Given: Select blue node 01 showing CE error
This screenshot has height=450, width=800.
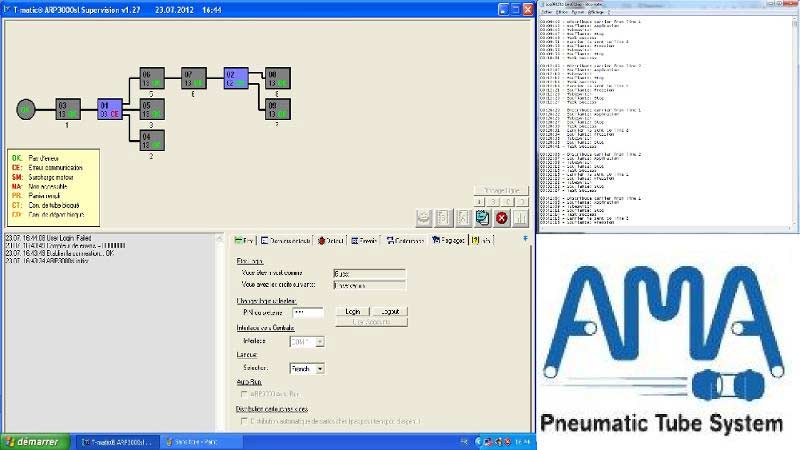Looking at the screenshot, I should click(x=110, y=109).
